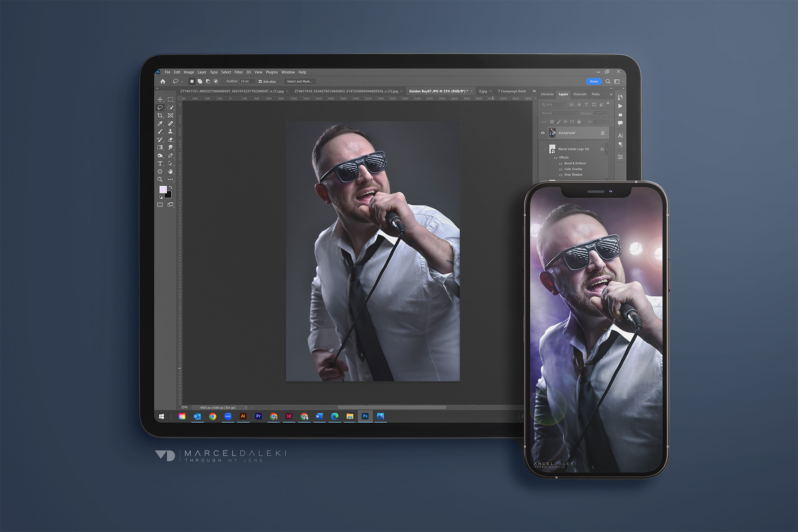
Task: Toggle the Anti-alias checkbox
Action: (x=260, y=81)
